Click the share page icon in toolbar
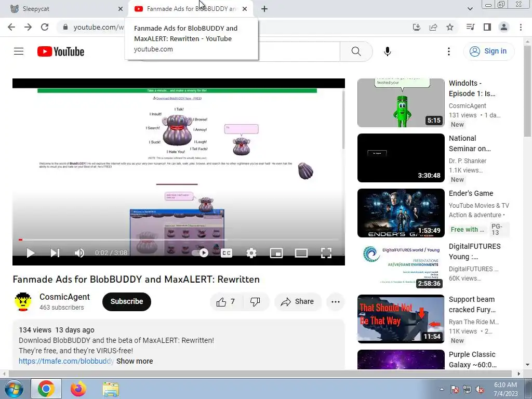The width and height of the screenshot is (532, 399). (433, 27)
